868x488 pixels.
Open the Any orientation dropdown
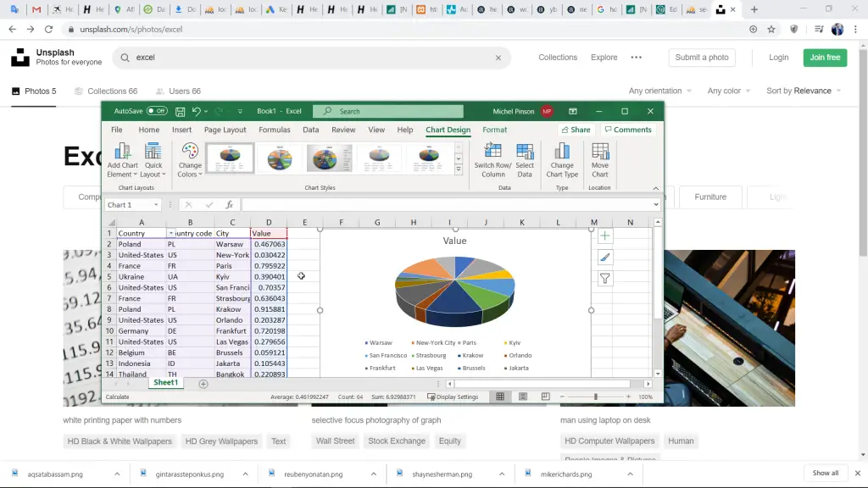pos(659,91)
